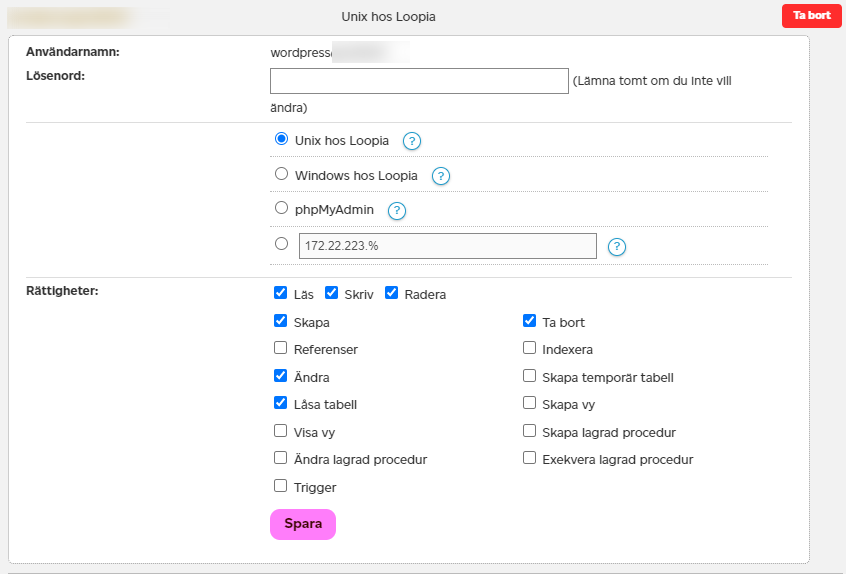Toggle the Radera checkbox
The height and width of the screenshot is (574, 846).
[391, 293]
